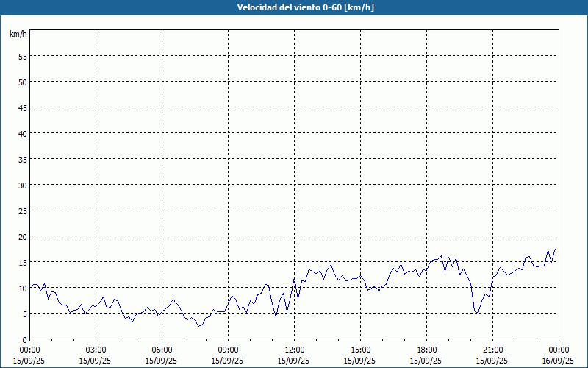Click the 0 value on the y-axis
Image resolution: width=588 pixels, height=368 pixels.
pos(24,339)
